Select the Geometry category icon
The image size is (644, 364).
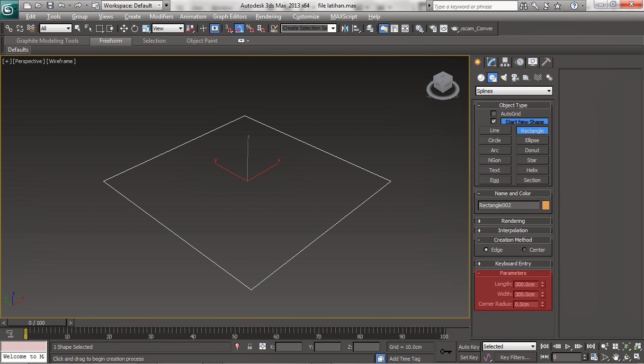(481, 78)
